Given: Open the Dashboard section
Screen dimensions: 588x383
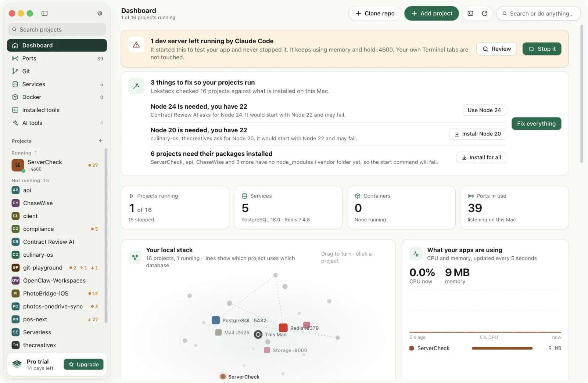Looking at the screenshot, I should [x=57, y=46].
